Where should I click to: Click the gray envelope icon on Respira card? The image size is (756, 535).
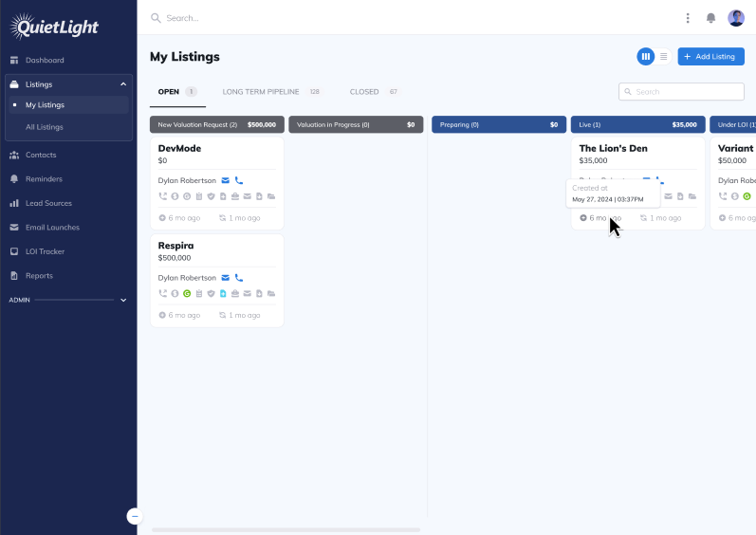(x=247, y=293)
